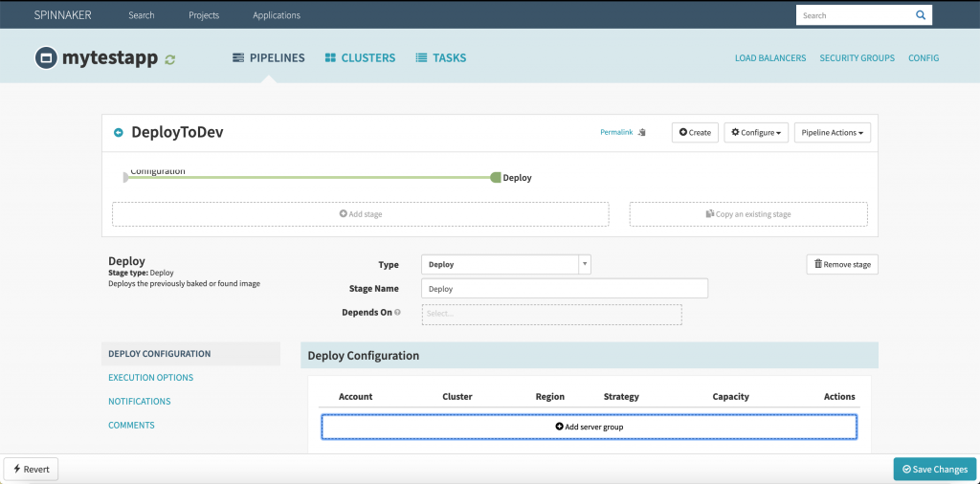Click the Stage Name text field
This screenshot has width=980, height=484.
[564, 288]
